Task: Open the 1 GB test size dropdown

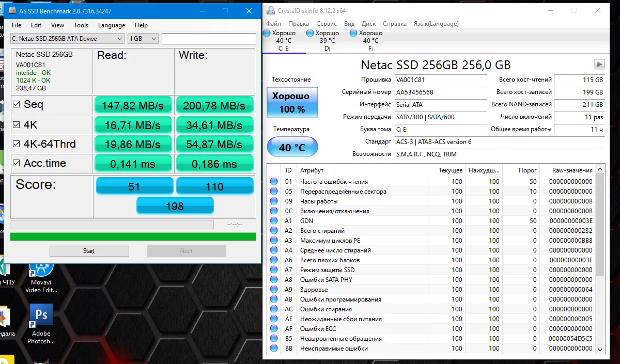Action: [x=143, y=39]
